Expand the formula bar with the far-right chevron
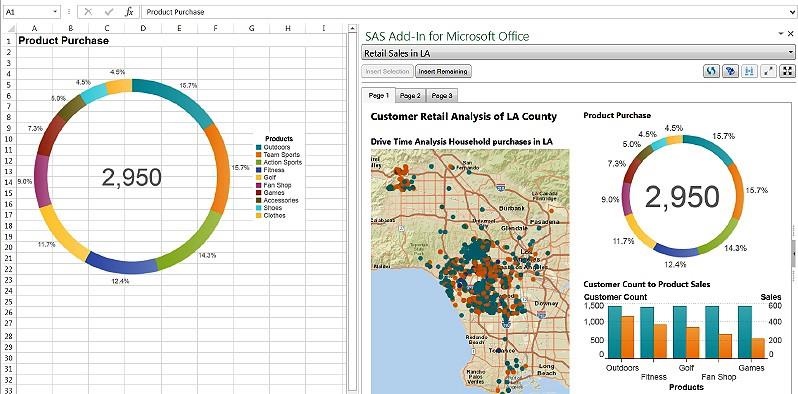The width and height of the screenshot is (798, 394). [x=793, y=12]
